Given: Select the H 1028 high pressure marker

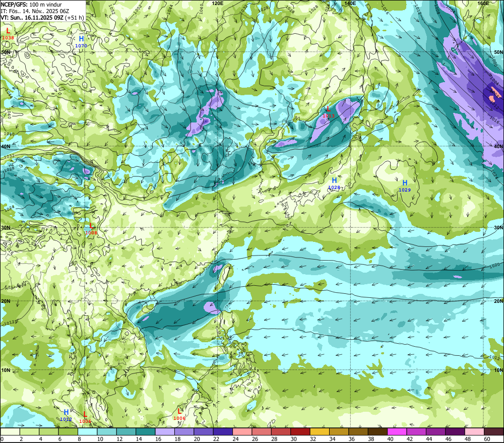Looking at the screenshot, I should [334, 183].
